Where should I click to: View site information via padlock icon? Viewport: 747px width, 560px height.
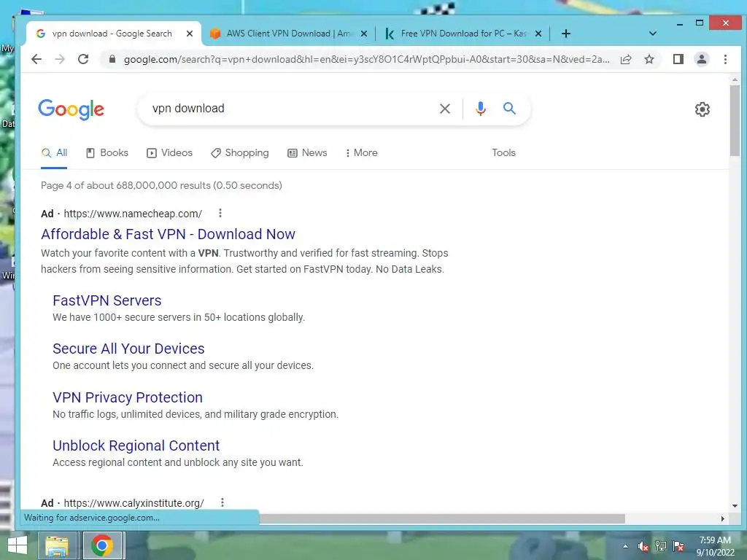(112, 59)
